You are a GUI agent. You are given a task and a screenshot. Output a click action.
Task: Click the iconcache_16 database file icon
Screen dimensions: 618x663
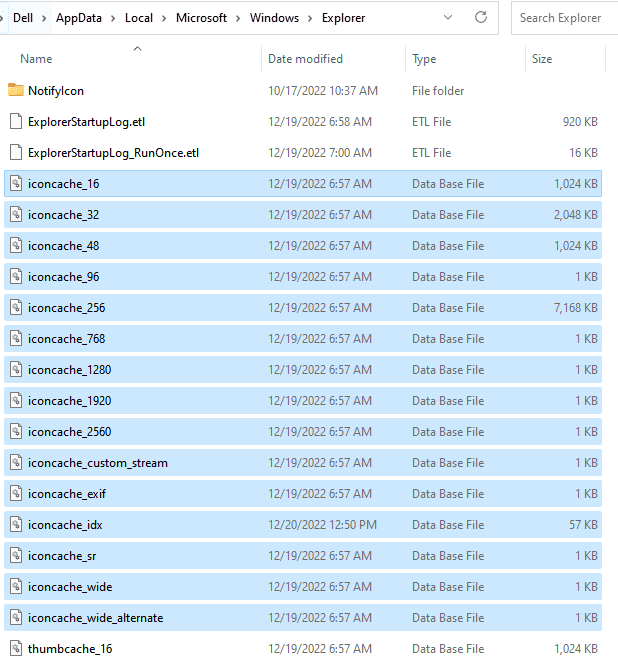point(15,184)
